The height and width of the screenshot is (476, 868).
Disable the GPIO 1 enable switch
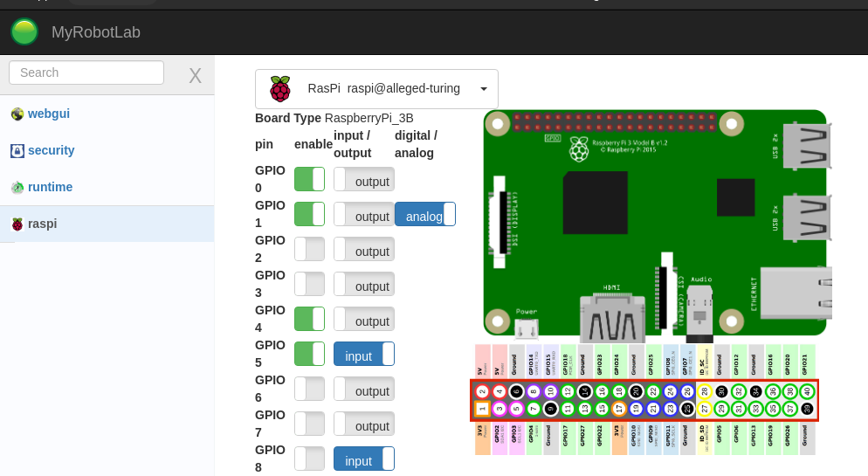coord(309,214)
